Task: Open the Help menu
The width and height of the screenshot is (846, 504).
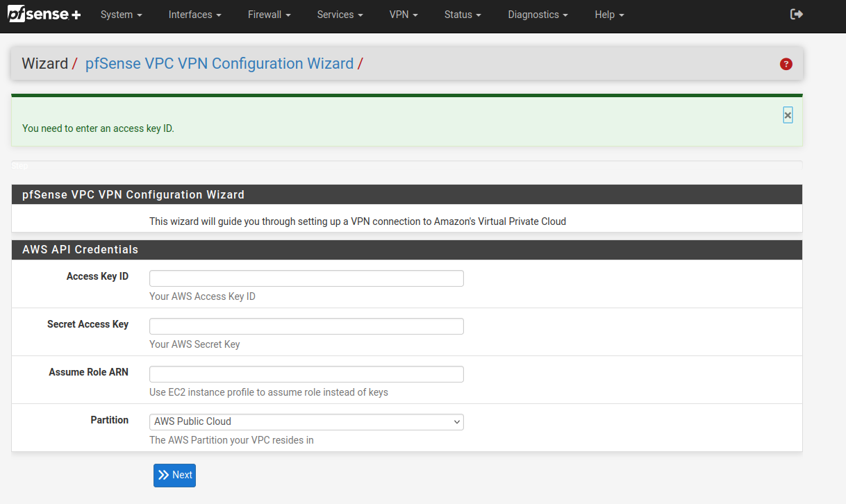Action: pos(609,15)
